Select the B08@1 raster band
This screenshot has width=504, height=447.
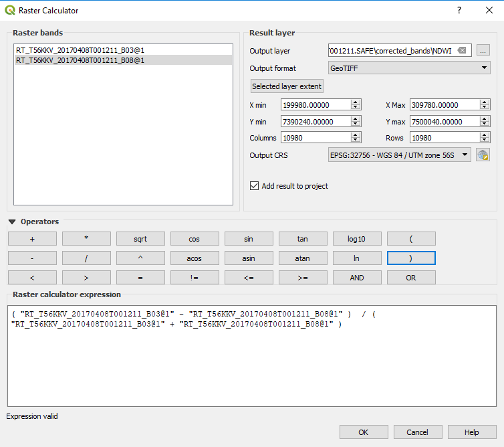[80, 60]
